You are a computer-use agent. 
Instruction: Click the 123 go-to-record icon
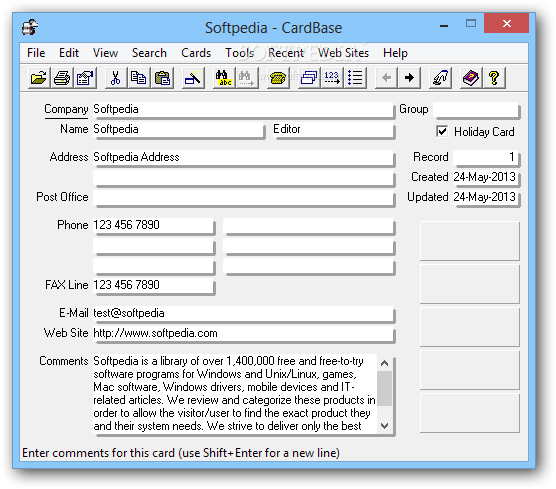tap(332, 77)
